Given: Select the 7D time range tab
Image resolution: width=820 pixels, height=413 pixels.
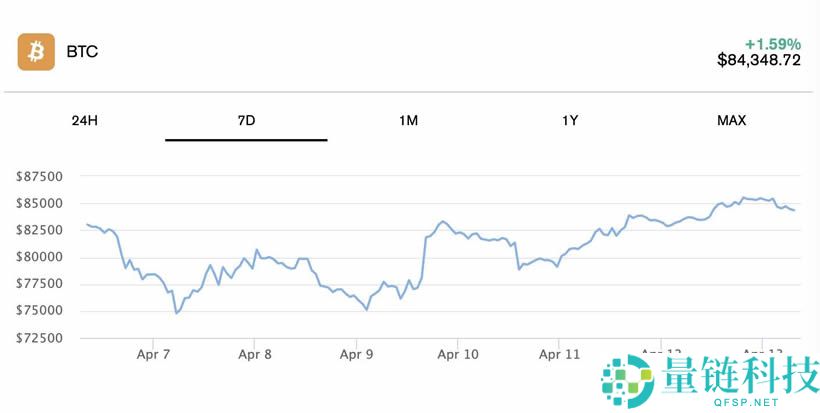Looking at the screenshot, I should pos(246,121).
